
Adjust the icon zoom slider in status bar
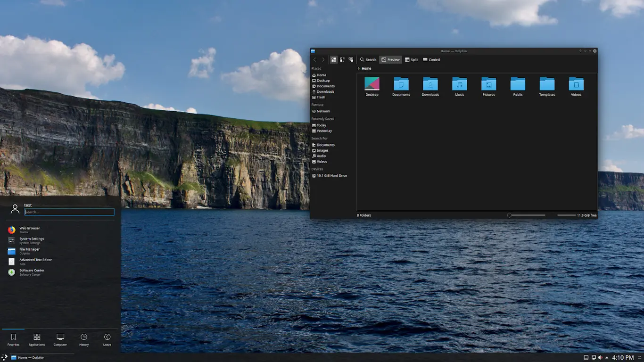526,215
